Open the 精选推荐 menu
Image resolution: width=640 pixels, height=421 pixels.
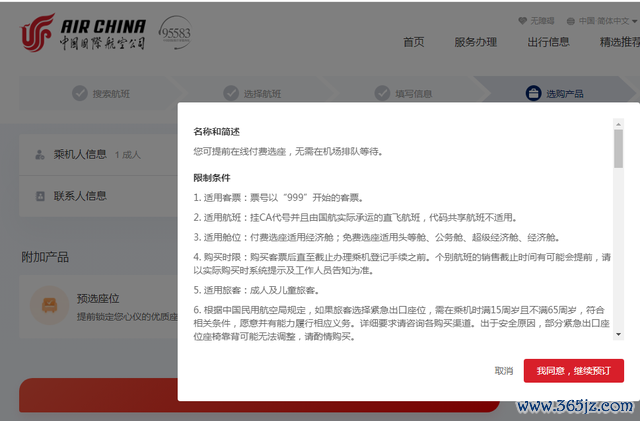pos(620,42)
